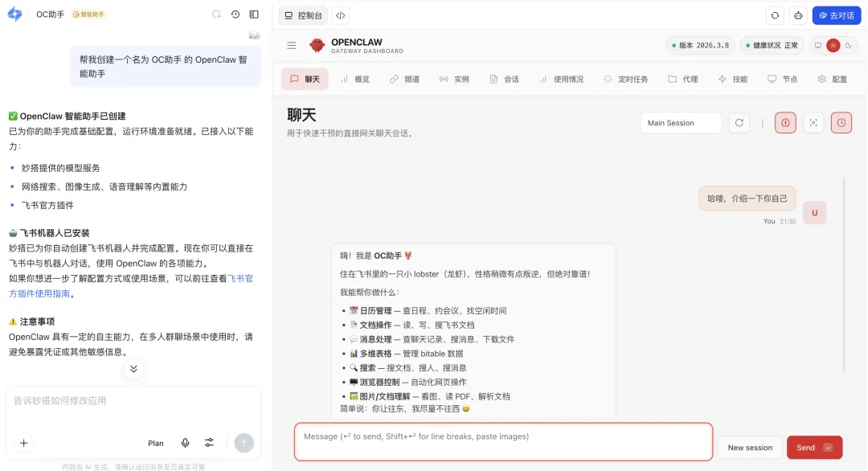Focus the Message input box
Screen dimensions: 868x471
pos(503,442)
